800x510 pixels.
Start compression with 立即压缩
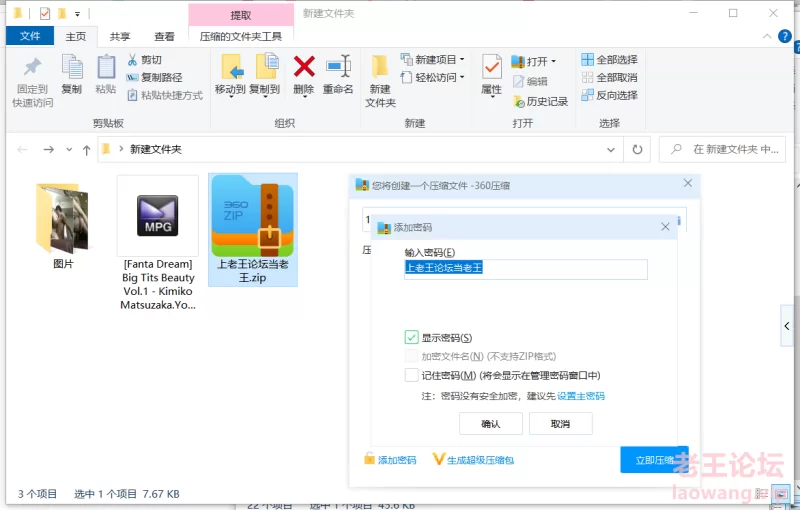click(654, 460)
